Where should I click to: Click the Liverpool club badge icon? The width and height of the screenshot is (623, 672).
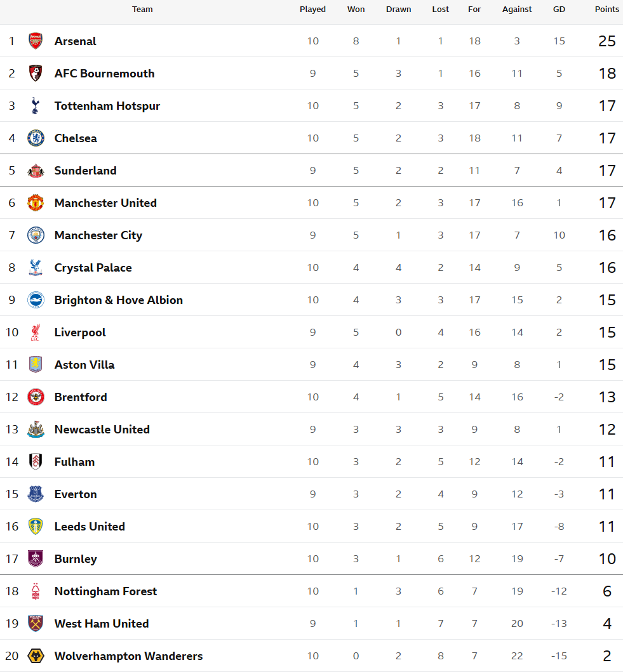click(x=36, y=333)
